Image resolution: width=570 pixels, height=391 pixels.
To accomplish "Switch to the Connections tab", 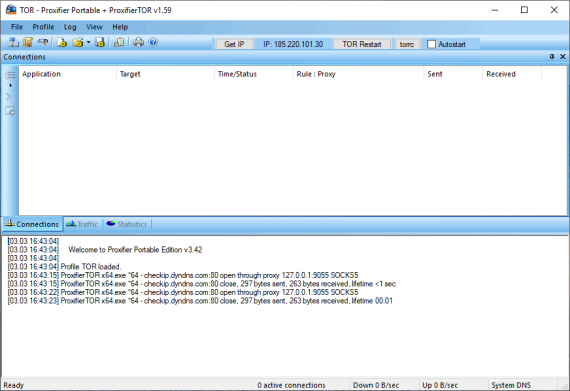I will tap(33, 224).
